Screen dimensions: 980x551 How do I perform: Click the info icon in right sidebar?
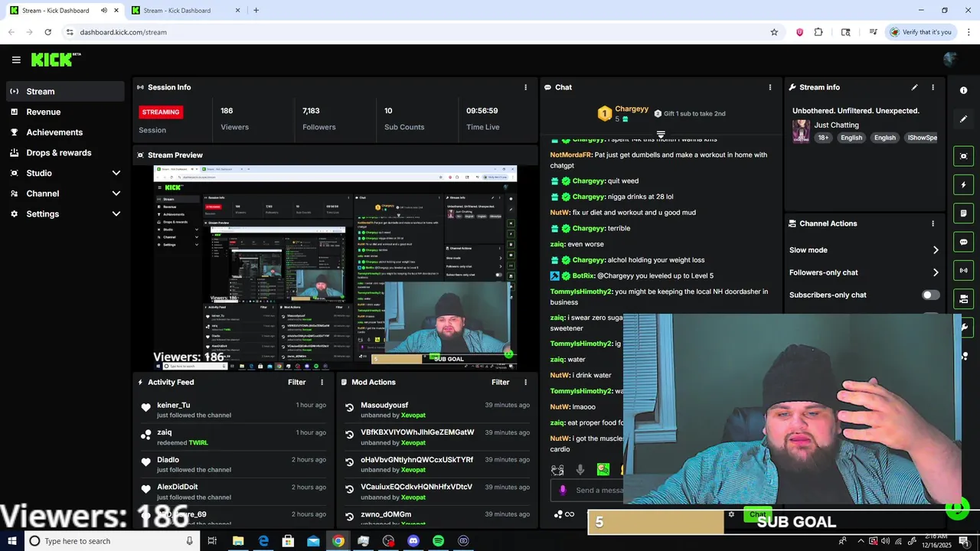coord(963,90)
